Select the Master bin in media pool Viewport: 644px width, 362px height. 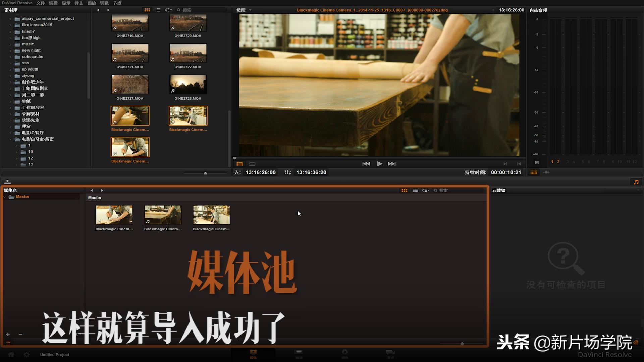coord(22,197)
